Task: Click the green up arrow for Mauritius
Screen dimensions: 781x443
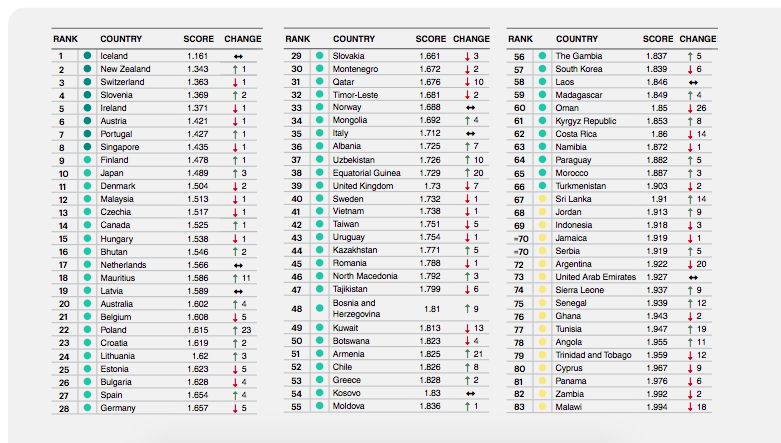Action: coord(235,278)
